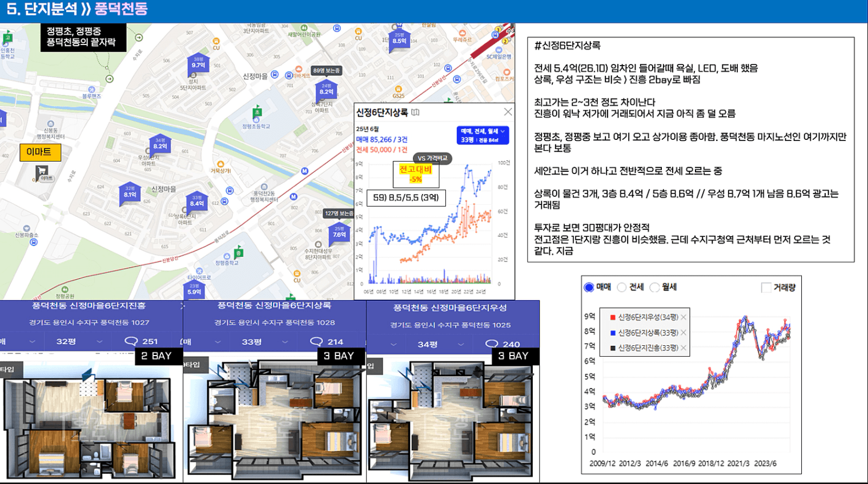Expand the 34평 size dropdown
The image size is (868, 484).
(x=460, y=344)
